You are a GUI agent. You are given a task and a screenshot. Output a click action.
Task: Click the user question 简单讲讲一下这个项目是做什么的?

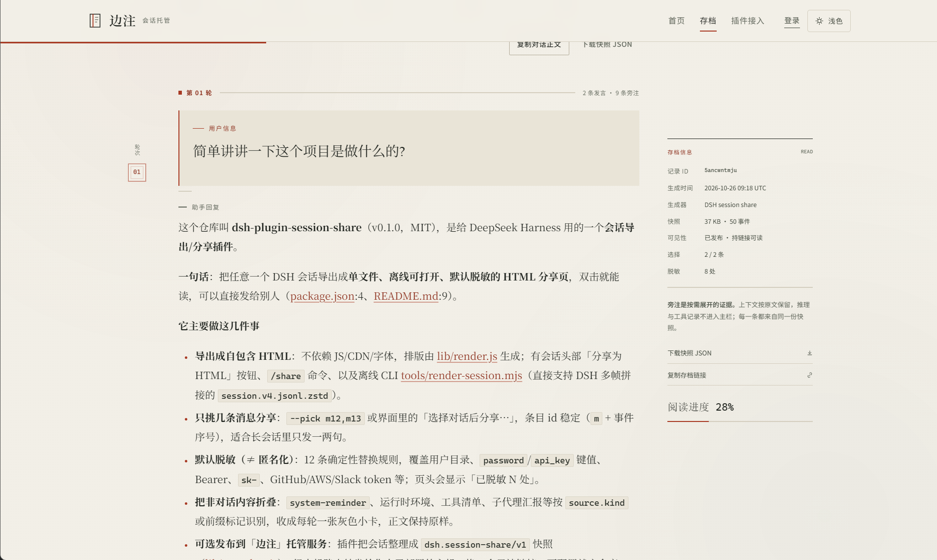click(x=299, y=151)
